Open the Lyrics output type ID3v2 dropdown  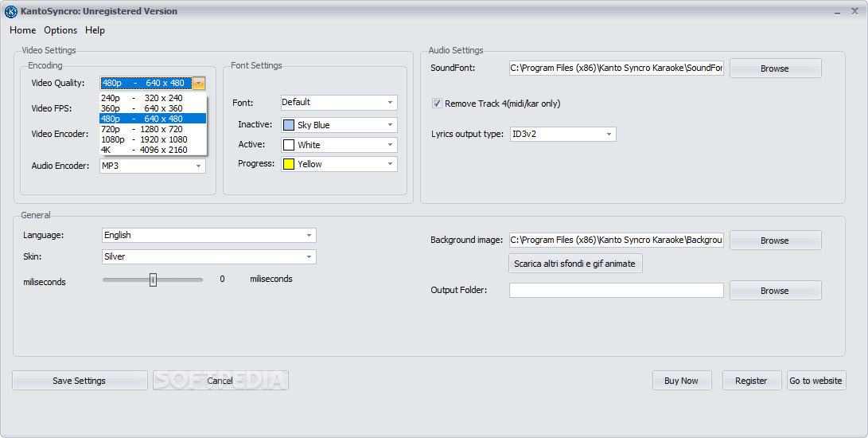click(563, 134)
